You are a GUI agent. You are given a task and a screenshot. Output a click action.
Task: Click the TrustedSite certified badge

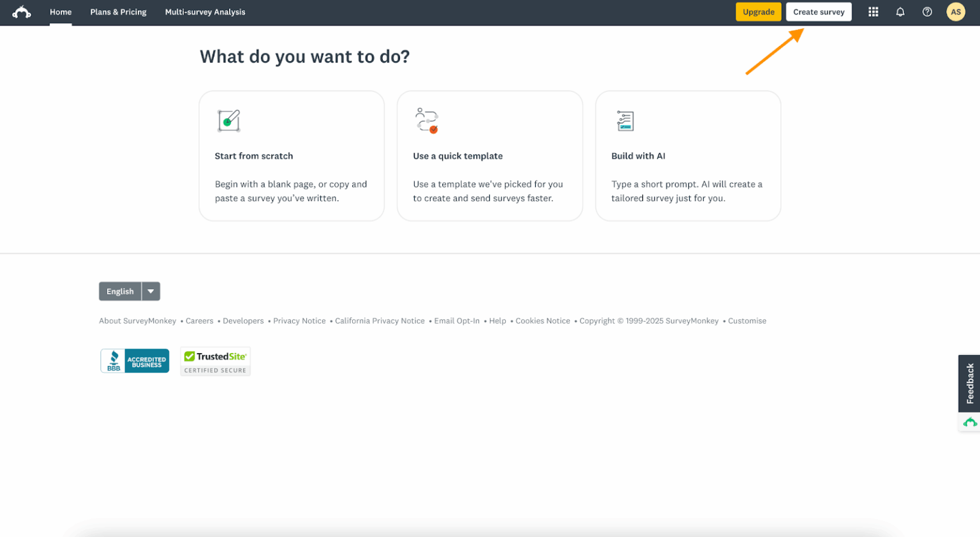tap(215, 361)
